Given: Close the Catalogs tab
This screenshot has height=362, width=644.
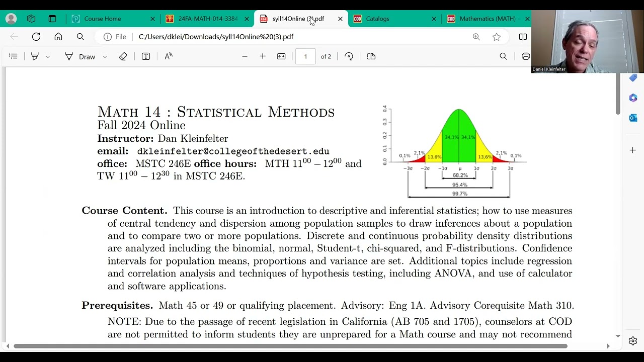Looking at the screenshot, I should pyautogui.click(x=434, y=19).
